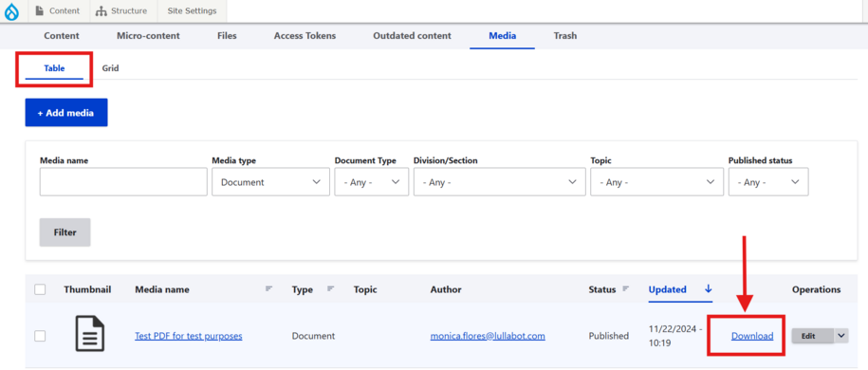Open Test PDF for test purposes link

coord(188,336)
